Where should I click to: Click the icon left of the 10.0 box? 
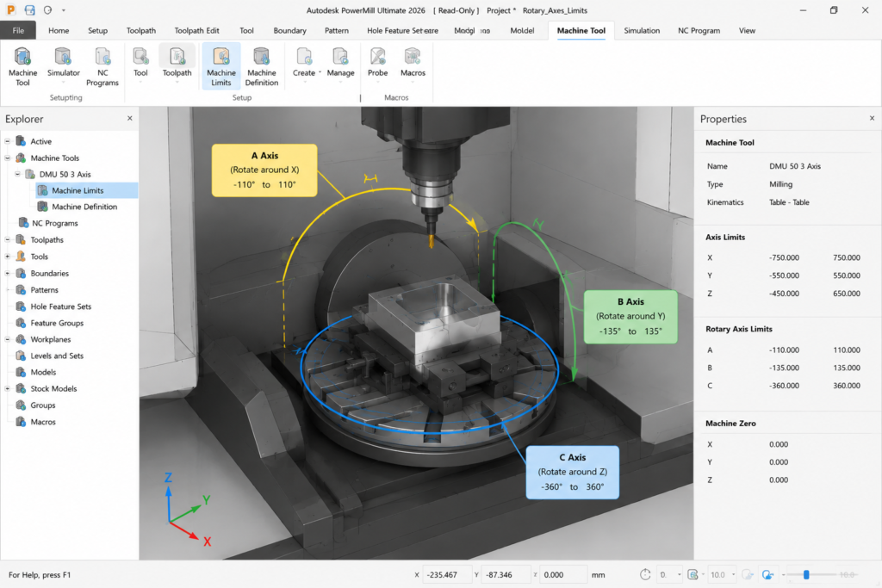(x=693, y=574)
